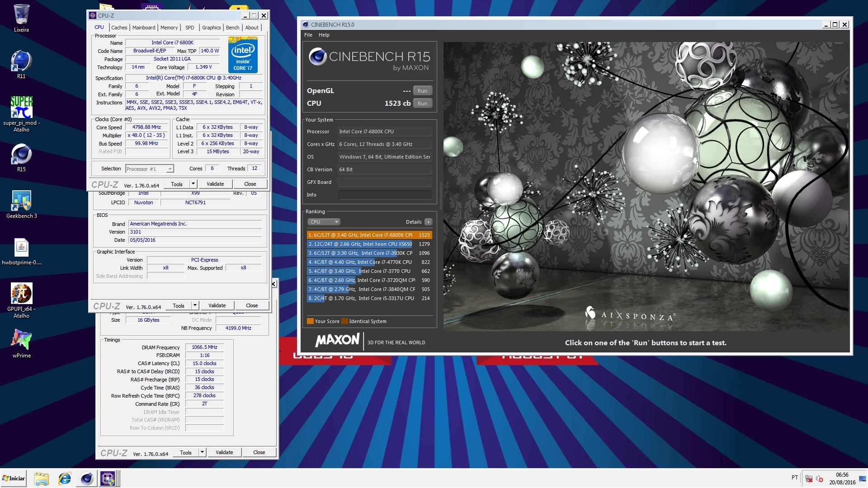This screenshot has width=868, height=488.
Task: Click the Iniciar start button
Action: click(x=14, y=479)
